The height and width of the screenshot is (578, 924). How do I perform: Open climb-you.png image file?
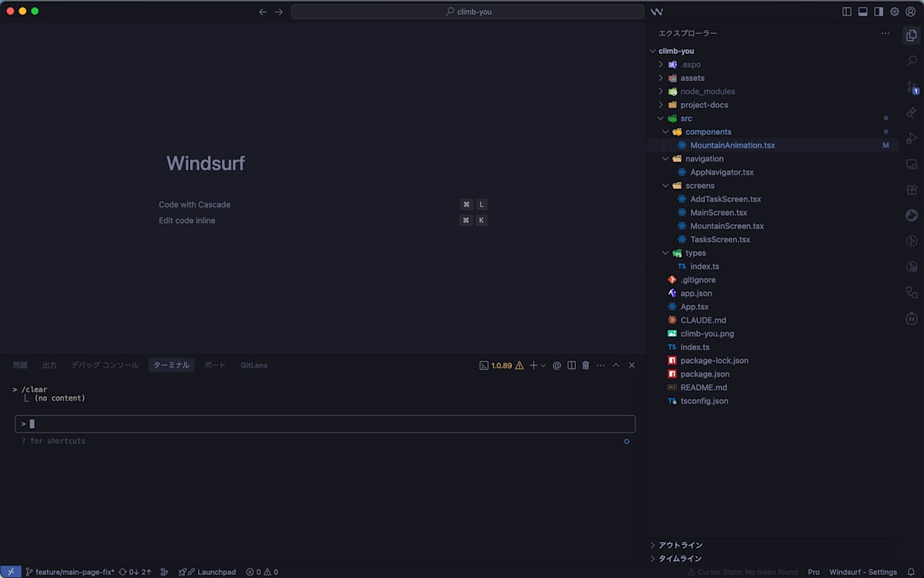point(707,334)
